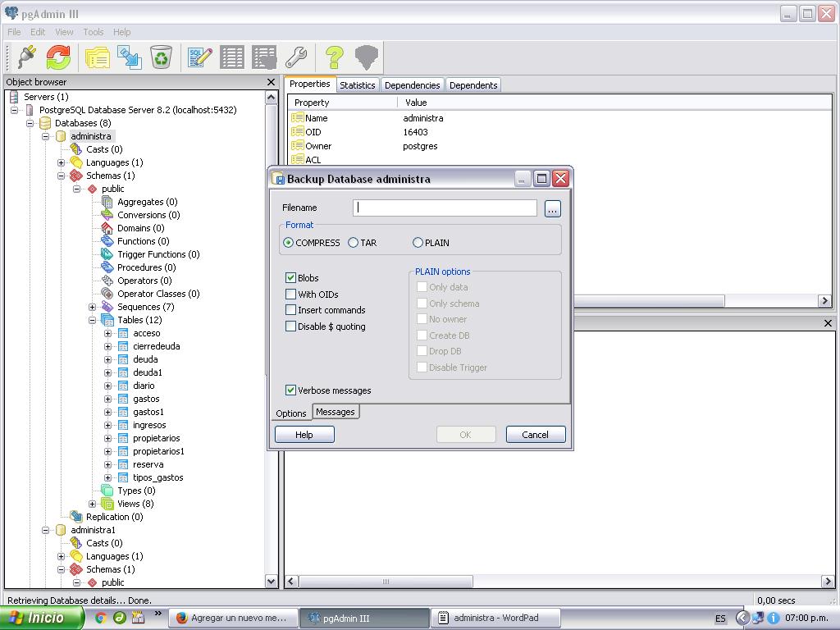Click the drop object recycle bin icon
Viewport: 840px width, 630px height.
[161, 57]
